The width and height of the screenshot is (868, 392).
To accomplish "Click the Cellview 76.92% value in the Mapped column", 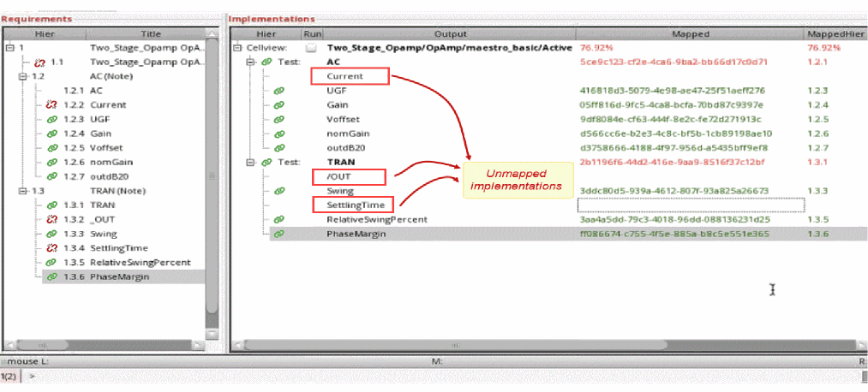I will (x=596, y=48).
